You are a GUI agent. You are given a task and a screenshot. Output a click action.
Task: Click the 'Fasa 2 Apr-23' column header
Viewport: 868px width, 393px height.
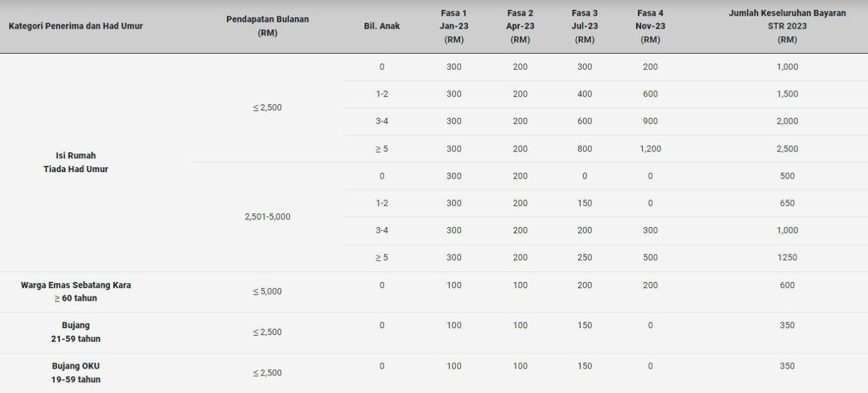click(x=520, y=26)
